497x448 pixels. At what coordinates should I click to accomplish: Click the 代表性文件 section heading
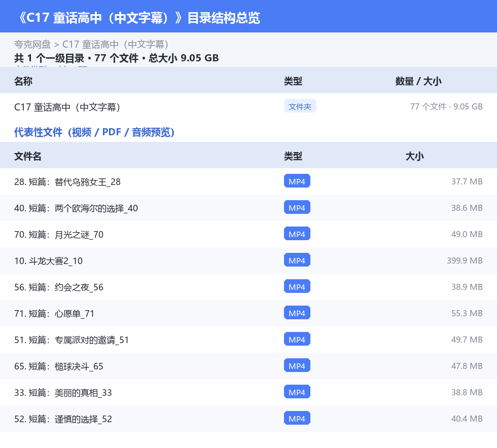(94, 132)
